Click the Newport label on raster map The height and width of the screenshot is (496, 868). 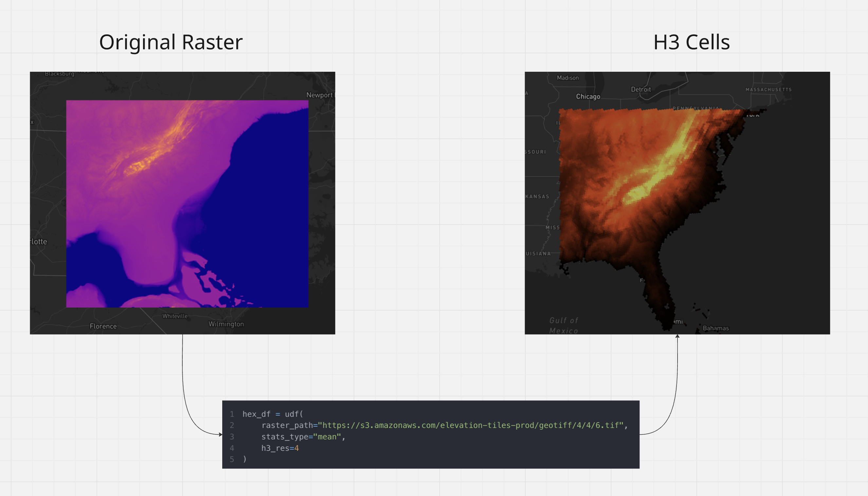(320, 95)
